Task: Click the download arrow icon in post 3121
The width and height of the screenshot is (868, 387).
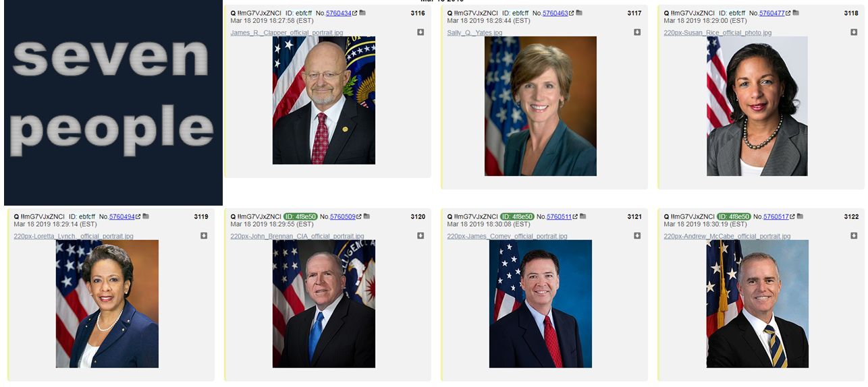Action: coord(637,236)
